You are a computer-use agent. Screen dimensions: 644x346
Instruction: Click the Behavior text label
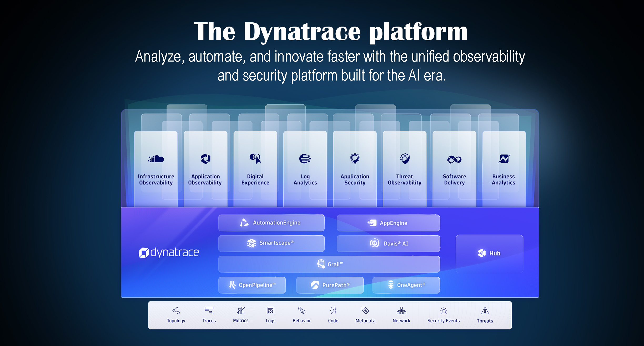(x=302, y=321)
